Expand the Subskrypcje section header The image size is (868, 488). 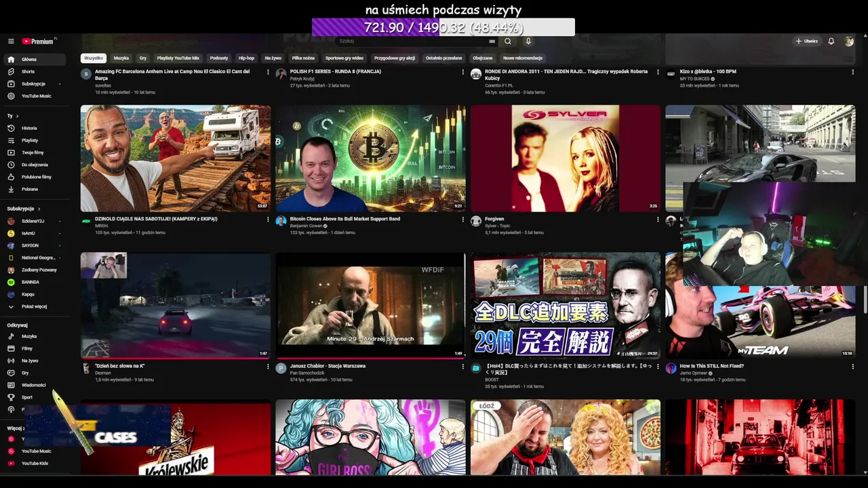point(24,209)
